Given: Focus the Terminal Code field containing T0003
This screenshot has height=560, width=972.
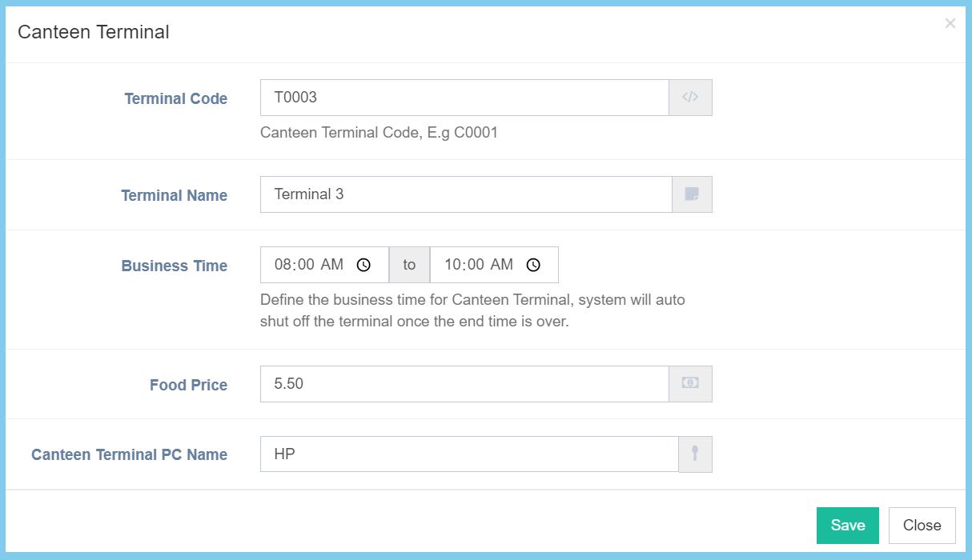Looking at the screenshot, I should (x=464, y=98).
